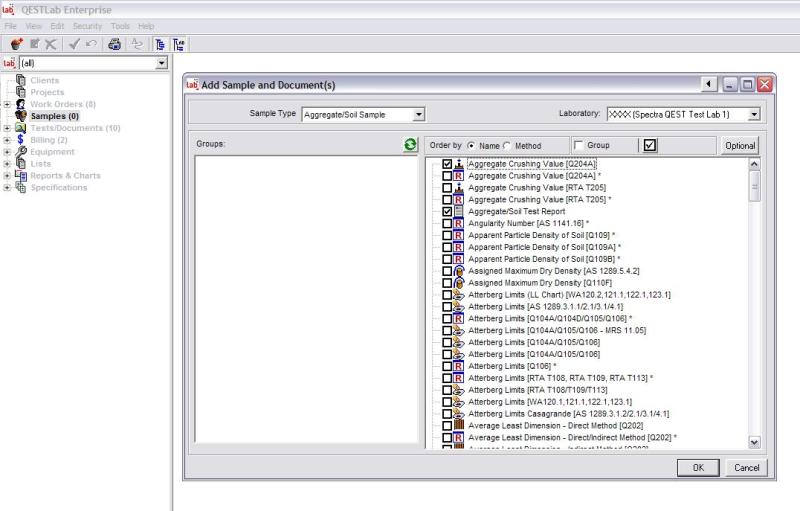Open the Tools menu
The height and width of the screenshot is (511, 800).
[120, 26]
